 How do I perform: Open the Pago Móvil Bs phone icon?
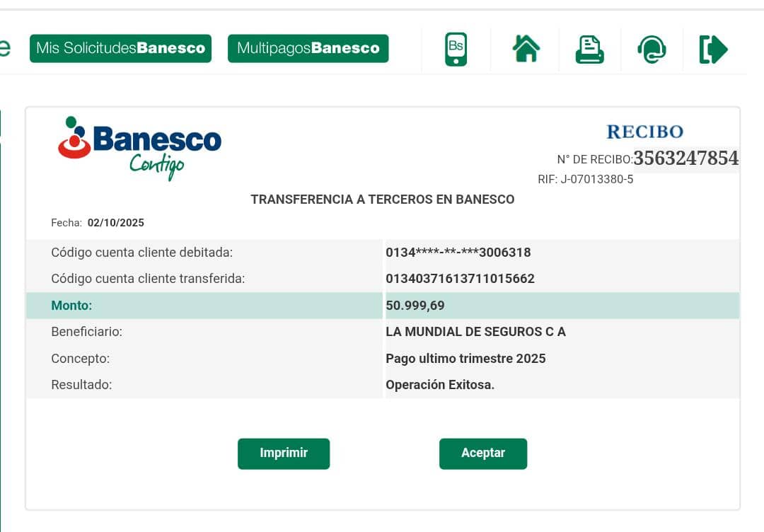click(x=456, y=50)
